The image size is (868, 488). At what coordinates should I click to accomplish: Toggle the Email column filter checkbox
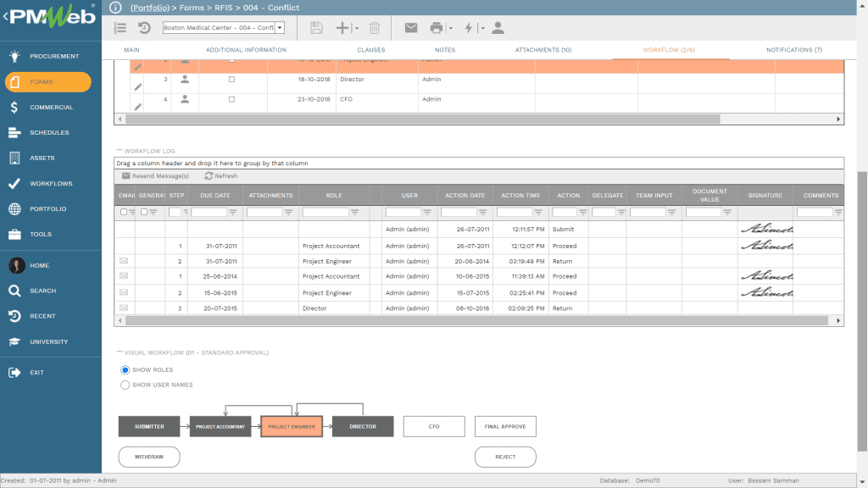(x=124, y=212)
